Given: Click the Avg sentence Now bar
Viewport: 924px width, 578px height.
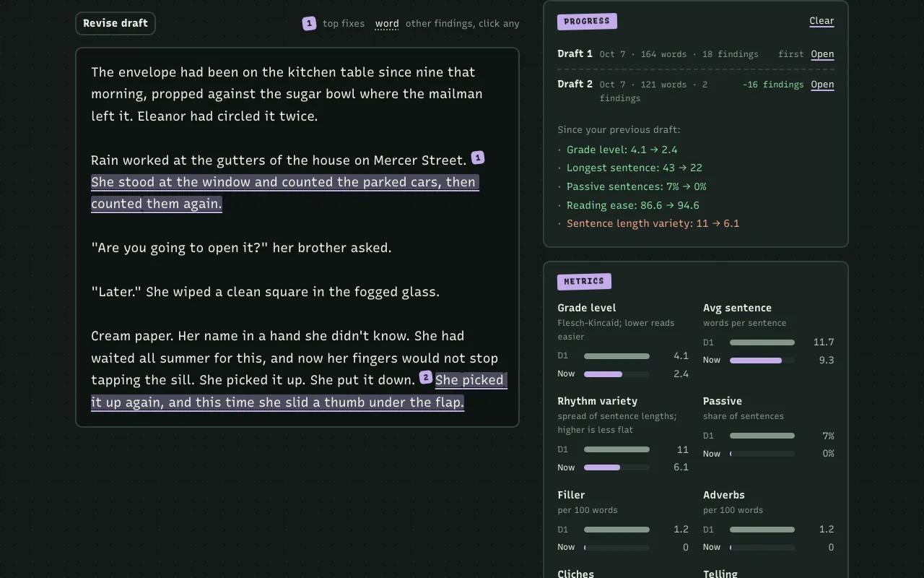Looking at the screenshot, I should [x=762, y=360].
